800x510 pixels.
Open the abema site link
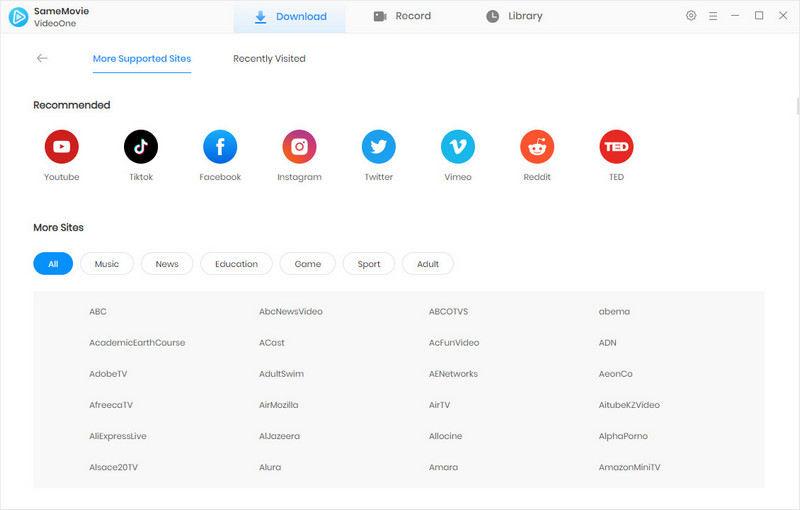click(x=614, y=312)
